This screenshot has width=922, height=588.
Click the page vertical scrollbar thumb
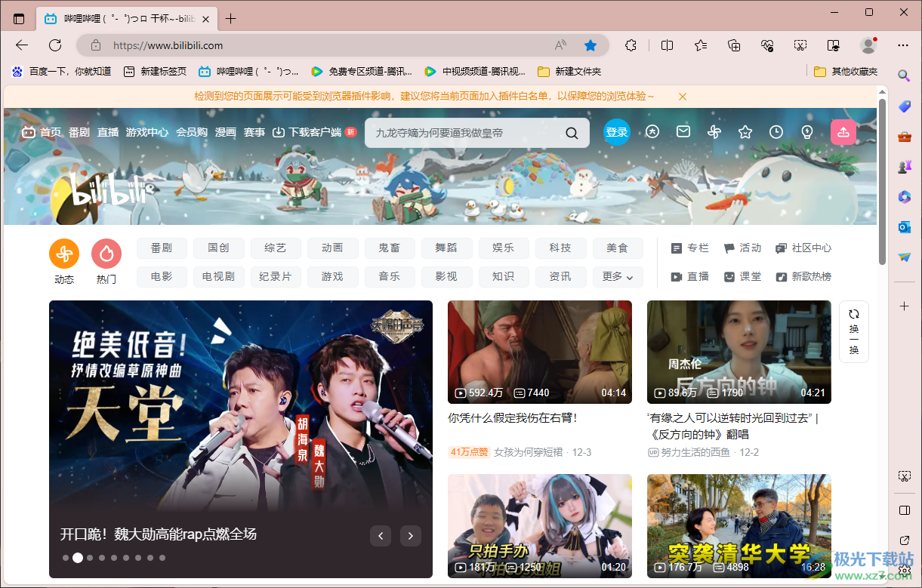point(882,181)
